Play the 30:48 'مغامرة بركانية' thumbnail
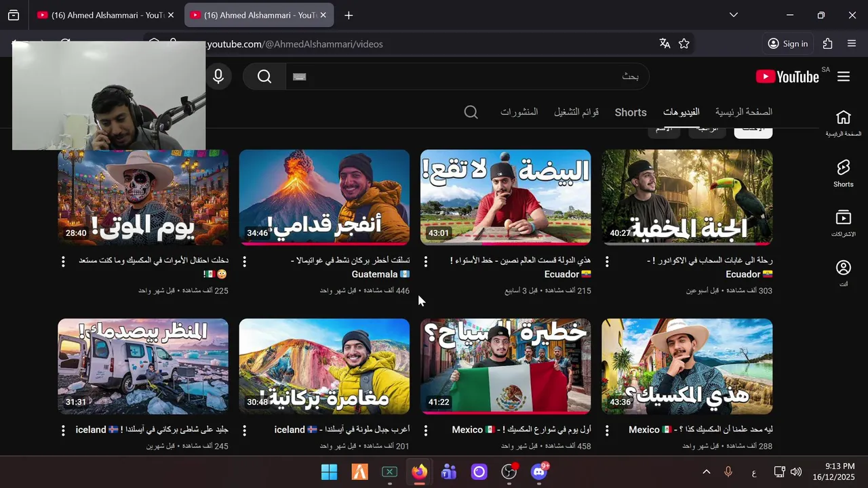The image size is (868, 488). 324,367
